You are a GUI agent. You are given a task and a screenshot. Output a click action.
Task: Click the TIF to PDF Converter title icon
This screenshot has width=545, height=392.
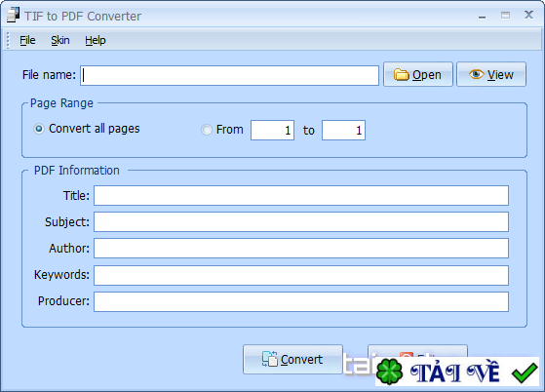(14, 16)
